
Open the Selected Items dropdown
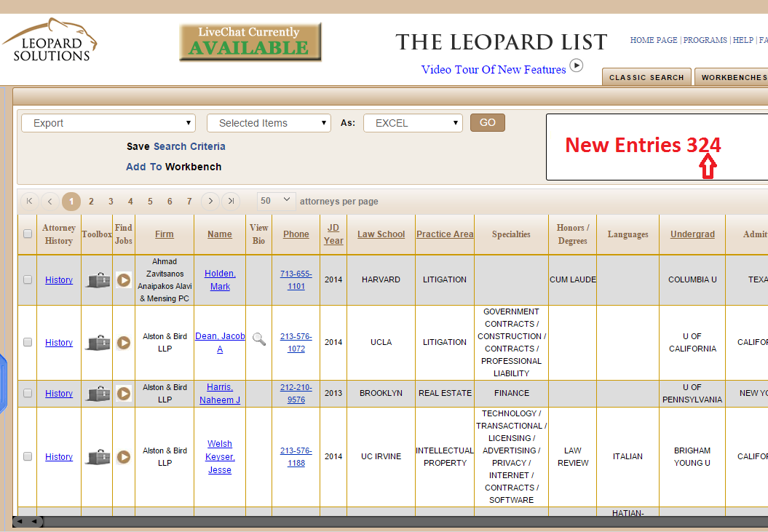pos(269,123)
